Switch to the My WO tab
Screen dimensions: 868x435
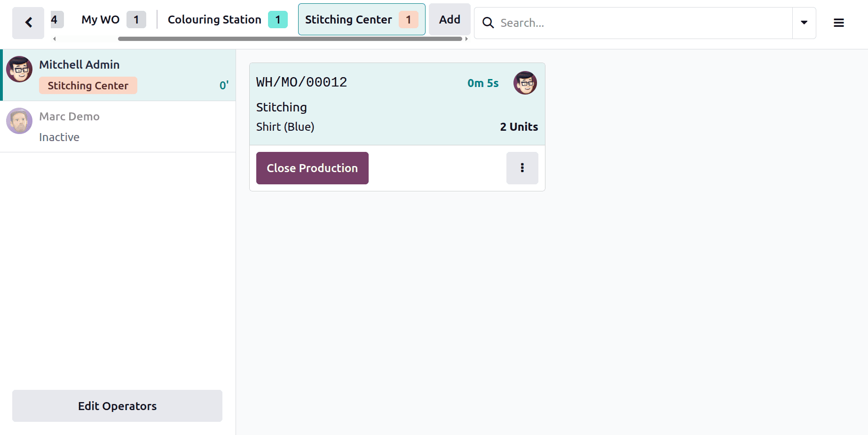coord(113,19)
